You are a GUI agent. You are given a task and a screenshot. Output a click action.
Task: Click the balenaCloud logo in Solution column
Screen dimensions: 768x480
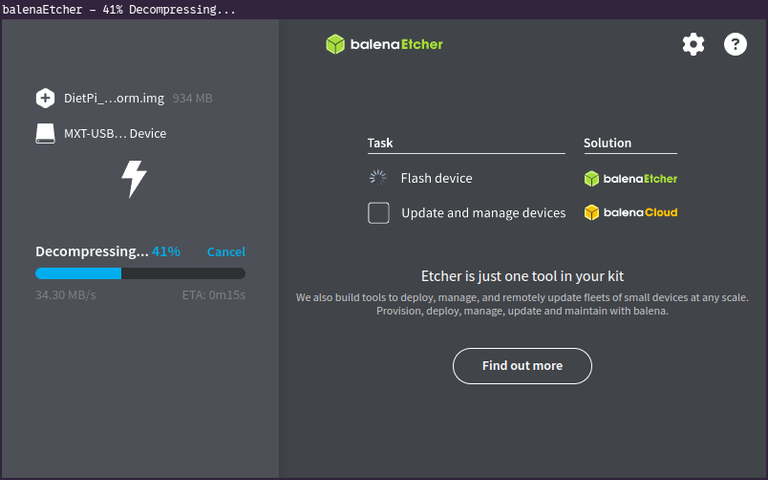pyautogui.click(x=630, y=213)
